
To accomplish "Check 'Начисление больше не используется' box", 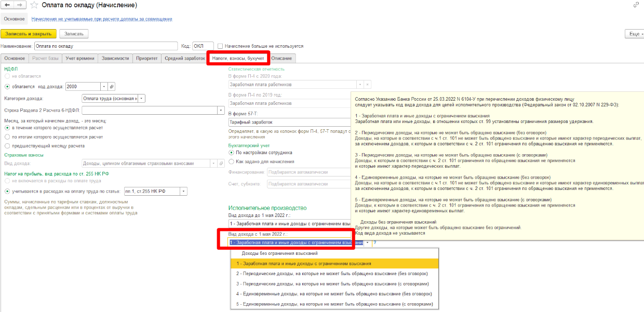I will tap(221, 46).
